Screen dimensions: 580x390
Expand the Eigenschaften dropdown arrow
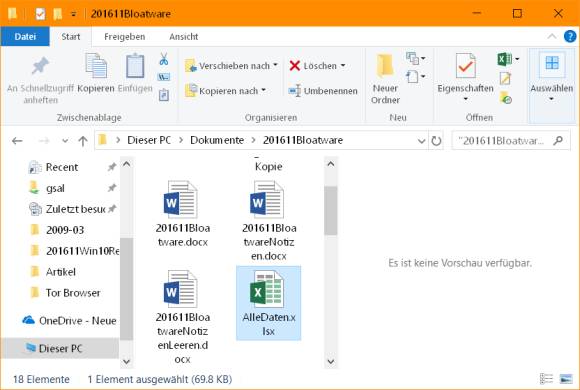(465, 99)
